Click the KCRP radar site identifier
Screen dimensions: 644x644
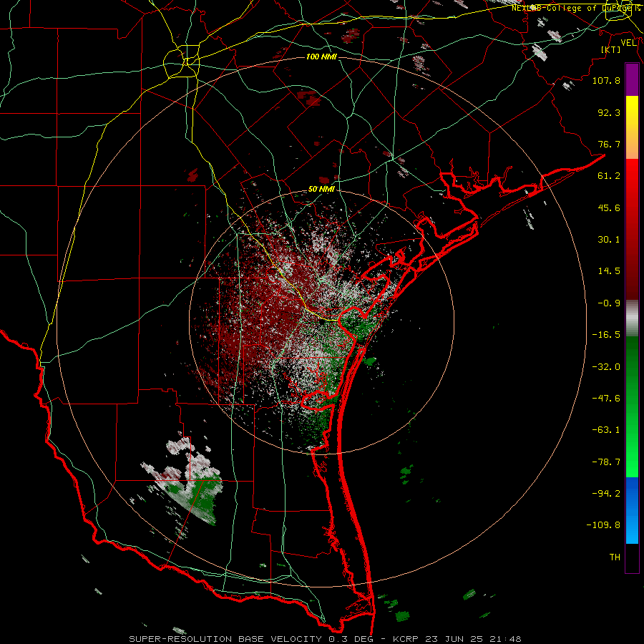(x=406, y=639)
